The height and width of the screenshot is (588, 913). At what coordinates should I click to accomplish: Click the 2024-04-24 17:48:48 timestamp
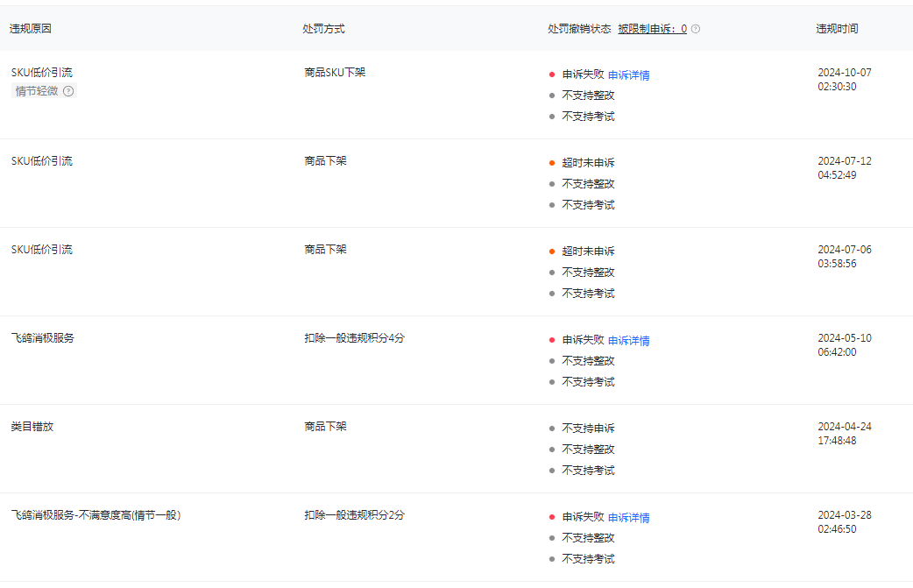tap(844, 434)
